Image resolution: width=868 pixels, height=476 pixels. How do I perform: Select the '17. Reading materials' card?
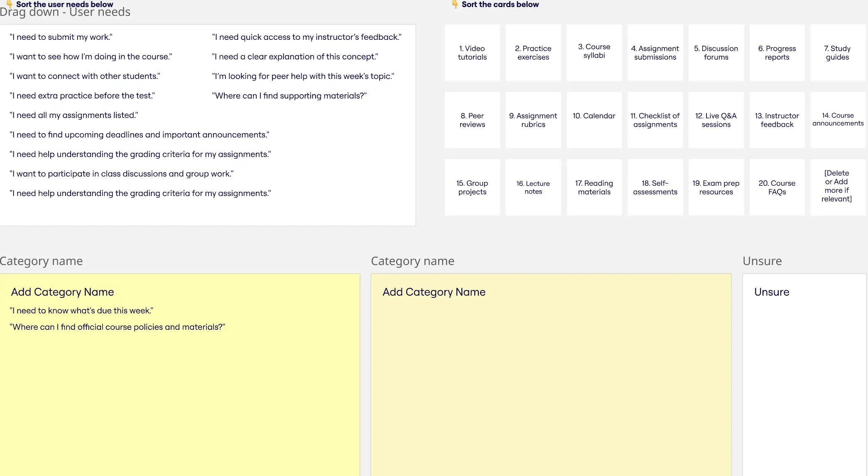[594, 187]
